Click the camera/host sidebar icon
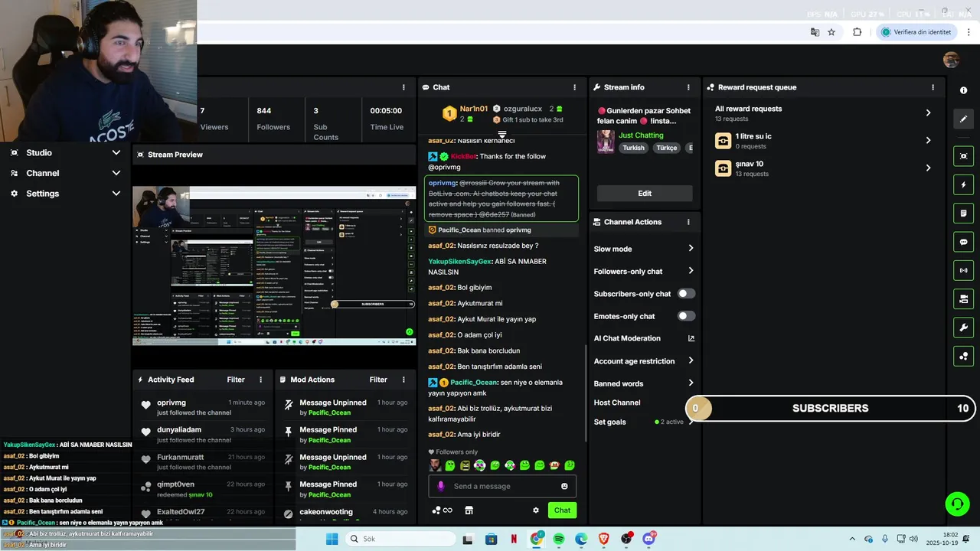Screen dimensions: 980x551 click(x=963, y=298)
